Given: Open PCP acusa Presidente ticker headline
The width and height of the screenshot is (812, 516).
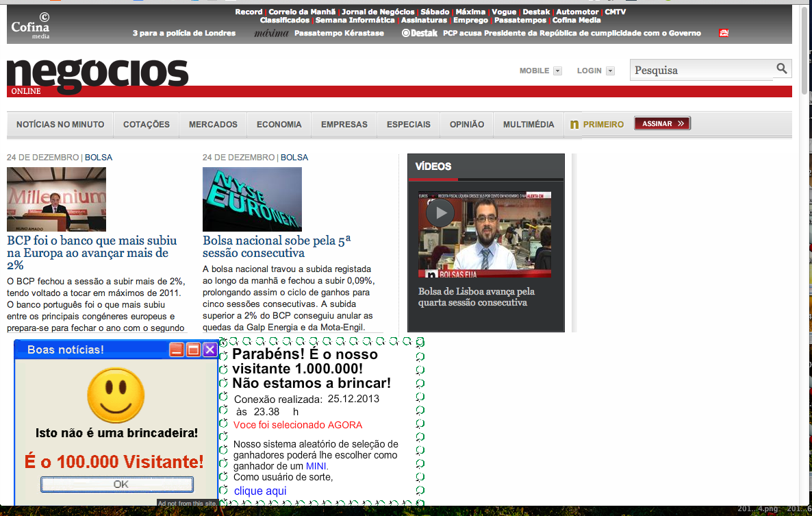Looking at the screenshot, I should point(572,33).
